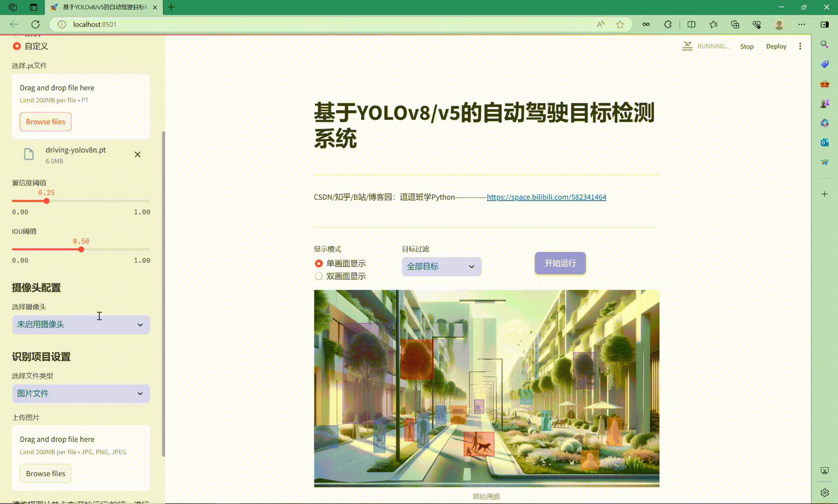Close the YOLOv8 browser tab
The image size is (838, 504).
(155, 7)
